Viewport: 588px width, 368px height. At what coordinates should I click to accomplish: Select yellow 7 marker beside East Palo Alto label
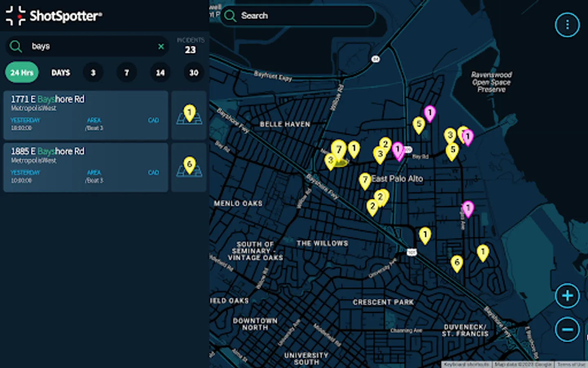click(x=365, y=181)
